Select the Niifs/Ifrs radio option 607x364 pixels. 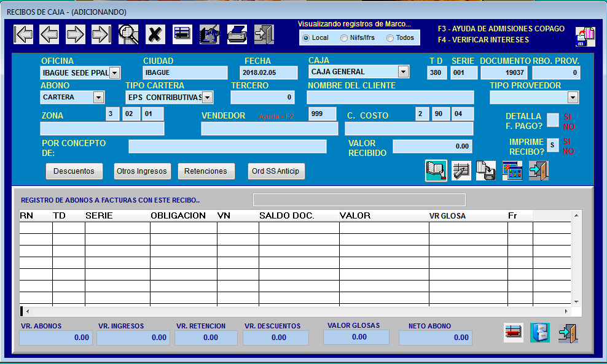coord(344,38)
